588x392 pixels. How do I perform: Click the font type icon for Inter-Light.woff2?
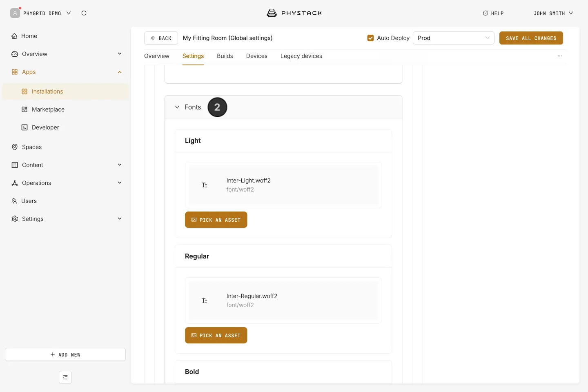pyautogui.click(x=205, y=185)
